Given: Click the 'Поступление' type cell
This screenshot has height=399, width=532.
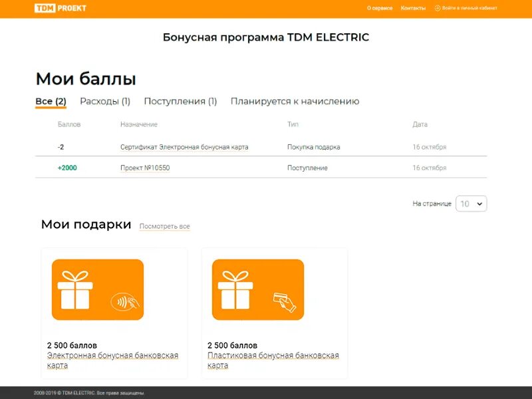Looking at the screenshot, I should coord(307,168).
